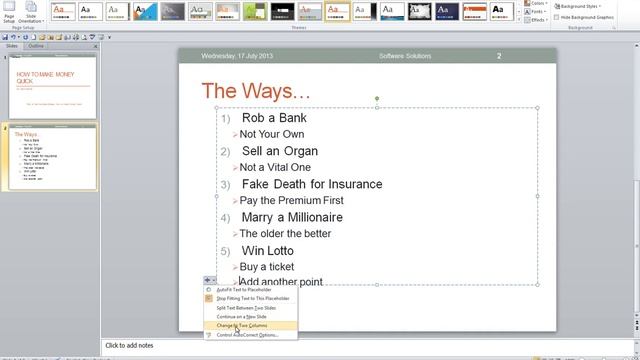
Task: Click the green rotation handle of text box
Action: point(377,98)
